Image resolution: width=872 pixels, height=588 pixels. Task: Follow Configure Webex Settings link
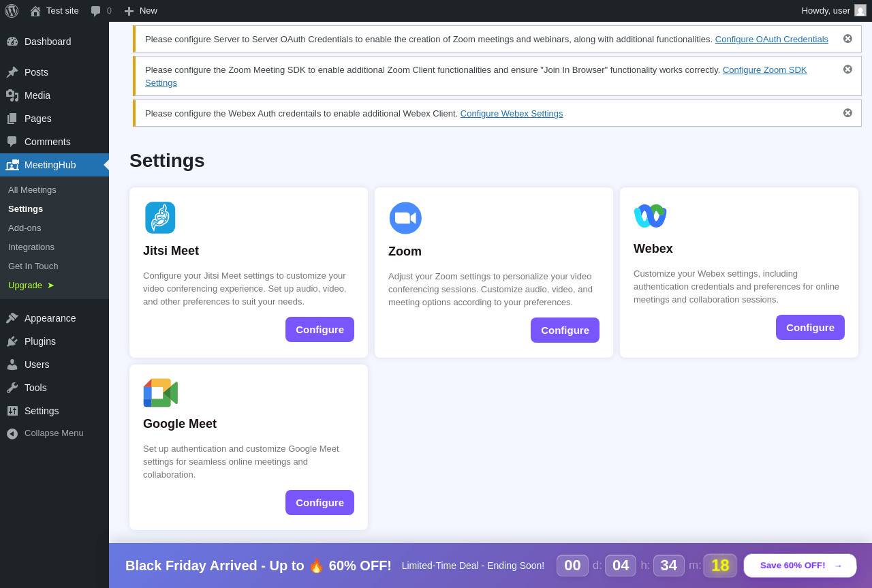(x=512, y=113)
